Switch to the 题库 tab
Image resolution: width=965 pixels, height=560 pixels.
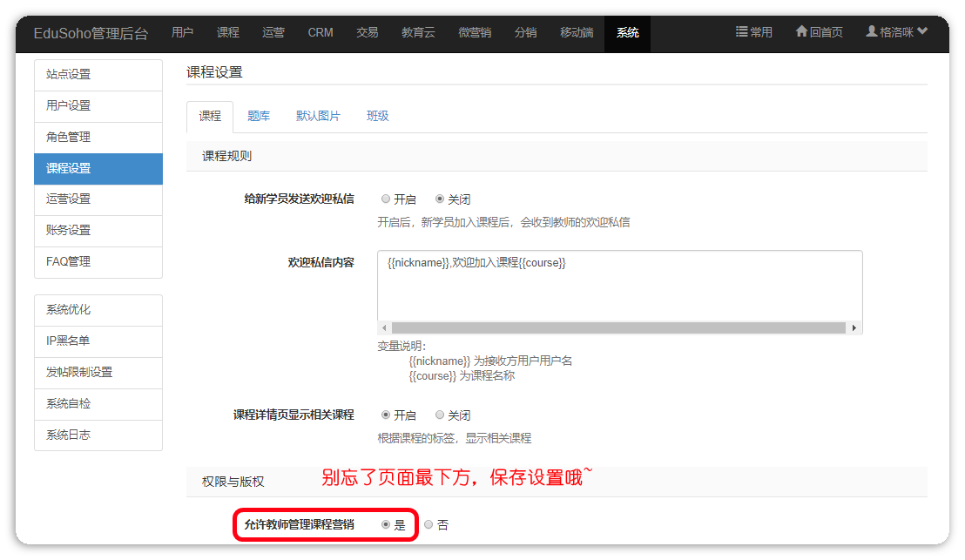coord(259,116)
